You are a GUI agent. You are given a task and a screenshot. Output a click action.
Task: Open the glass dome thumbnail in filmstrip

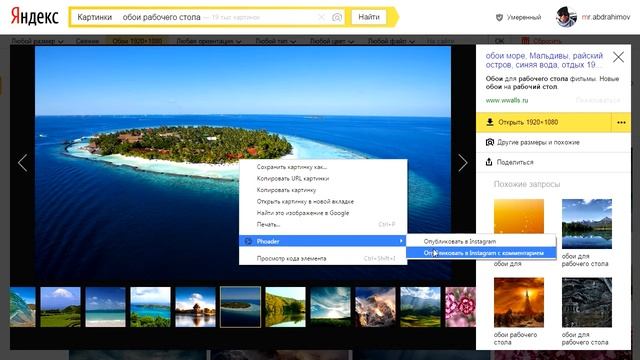point(22,307)
